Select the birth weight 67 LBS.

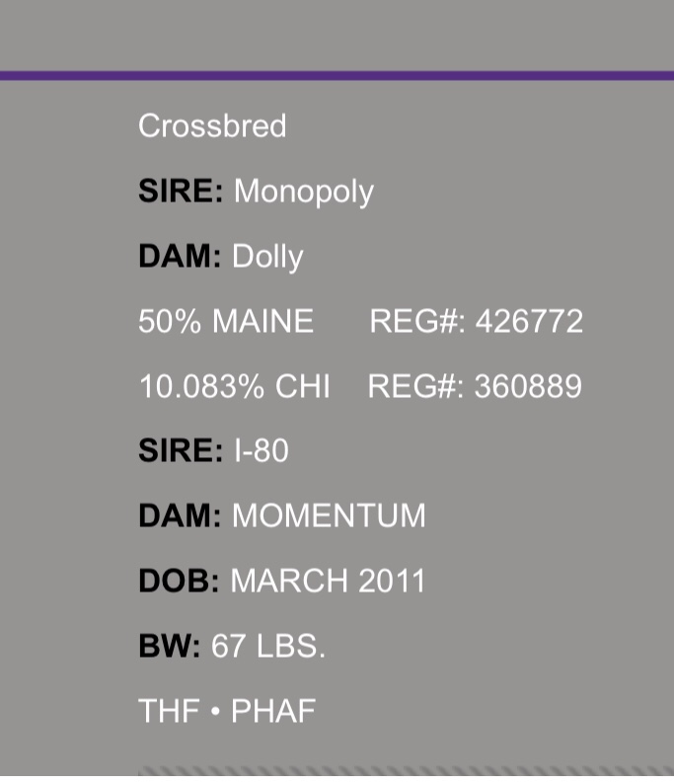[267, 646]
